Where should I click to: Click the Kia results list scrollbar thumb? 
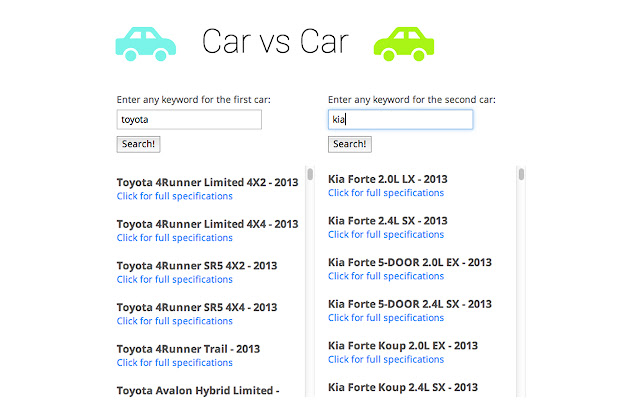tap(521, 174)
